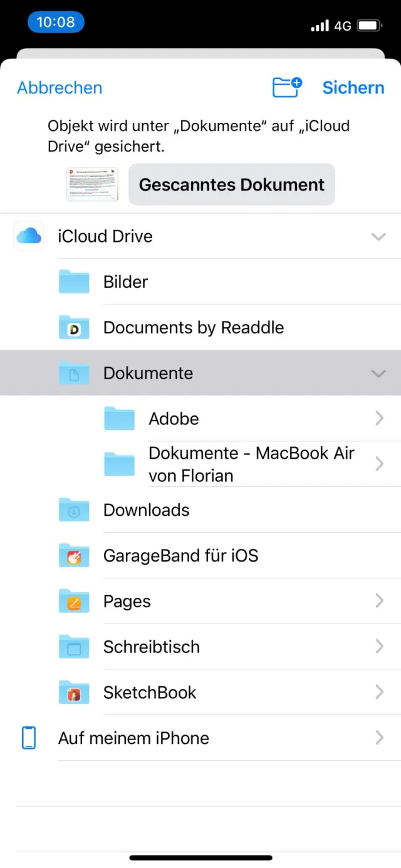
Task: Tap the Documents by Readdle folder icon
Action: pos(74,328)
